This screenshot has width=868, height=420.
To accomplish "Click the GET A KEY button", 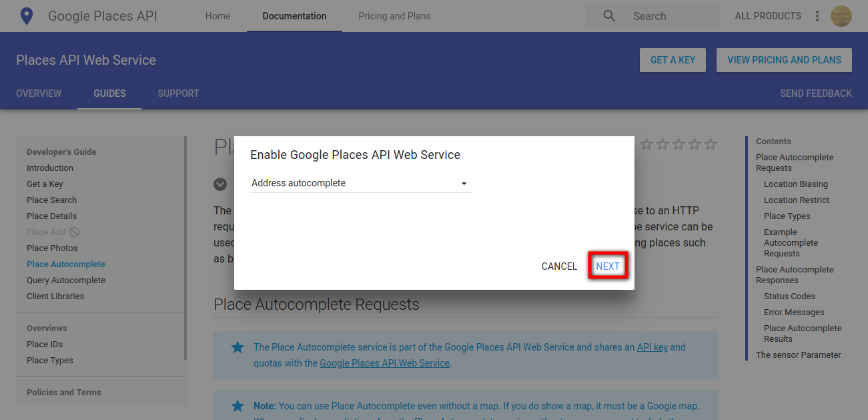I will tap(673, 60).
